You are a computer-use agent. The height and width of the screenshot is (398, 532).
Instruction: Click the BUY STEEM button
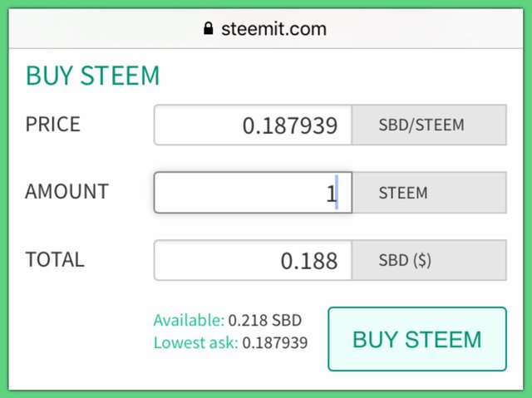pyautogui.click(x=417, y=339)
